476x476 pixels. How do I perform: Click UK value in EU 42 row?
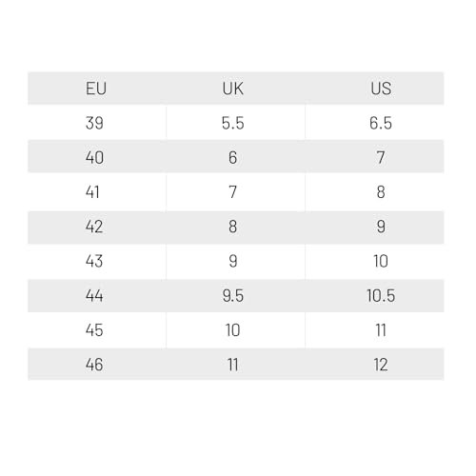pos(233,227)
